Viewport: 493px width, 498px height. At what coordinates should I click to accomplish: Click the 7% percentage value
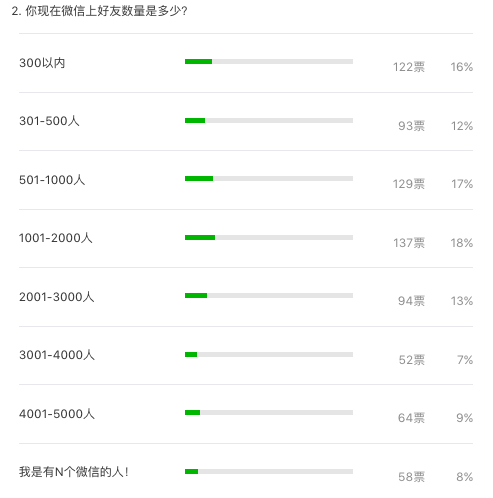point(465,360)
